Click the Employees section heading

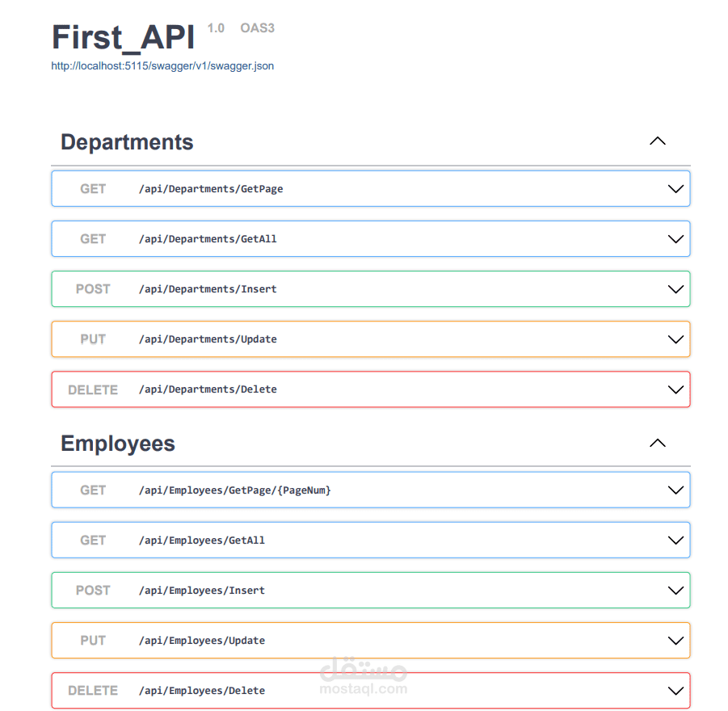tap(117, 444)
